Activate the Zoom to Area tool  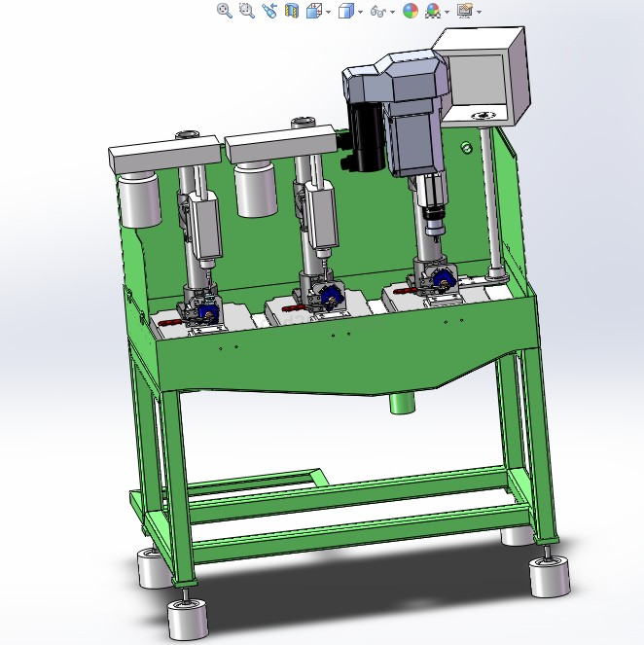pyautogui.click(x=246, y=11)
